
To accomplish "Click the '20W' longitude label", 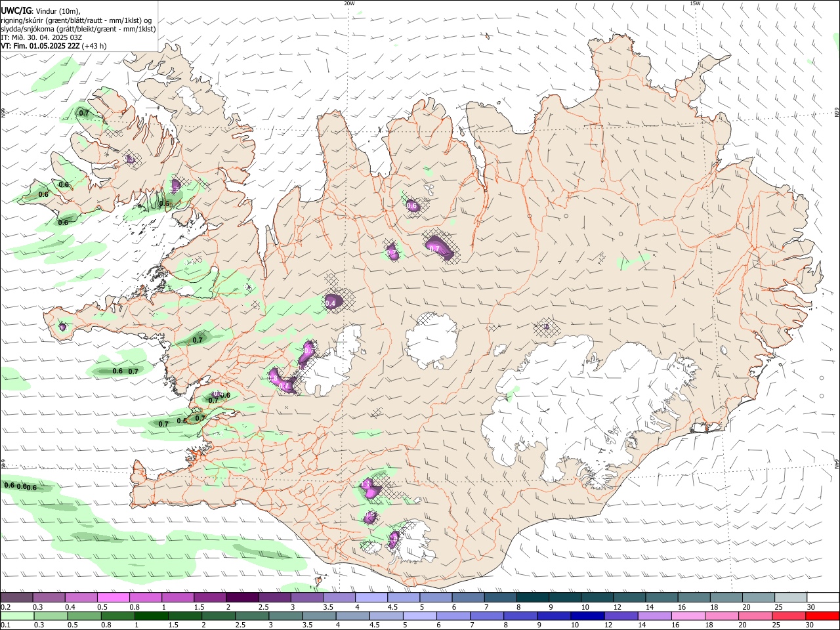I will [349, 3].
